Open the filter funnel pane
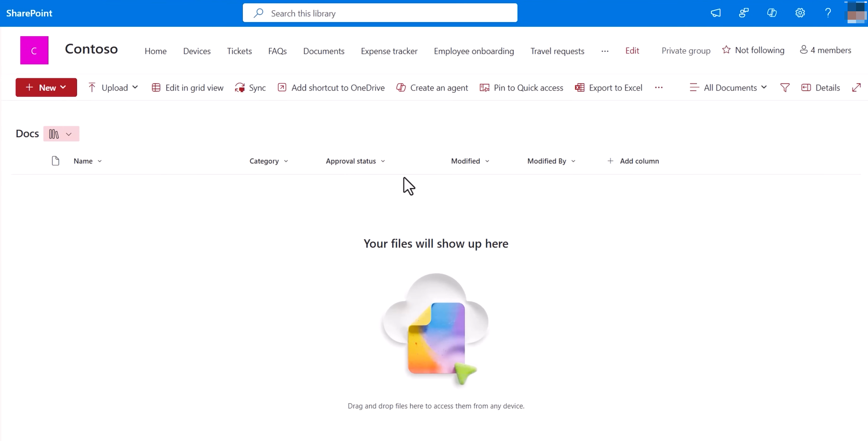The height and width of the screenshot is (441, 868). (785, 87)
